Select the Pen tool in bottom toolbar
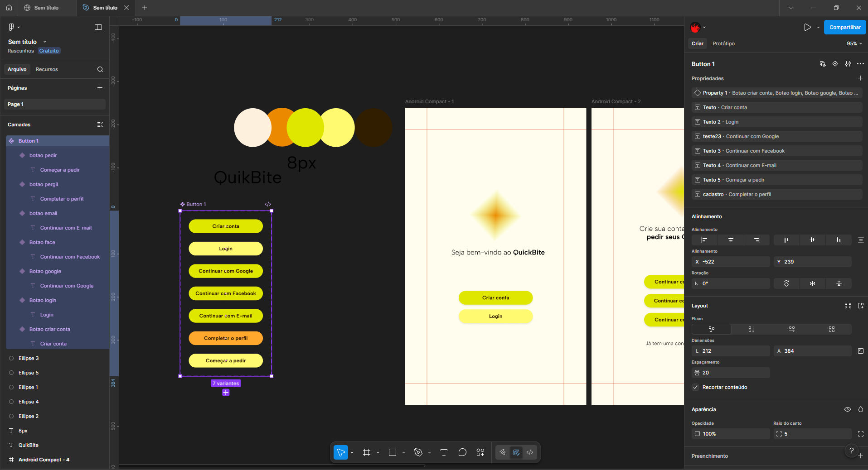 pyautogui.click(x=418, y=452)
